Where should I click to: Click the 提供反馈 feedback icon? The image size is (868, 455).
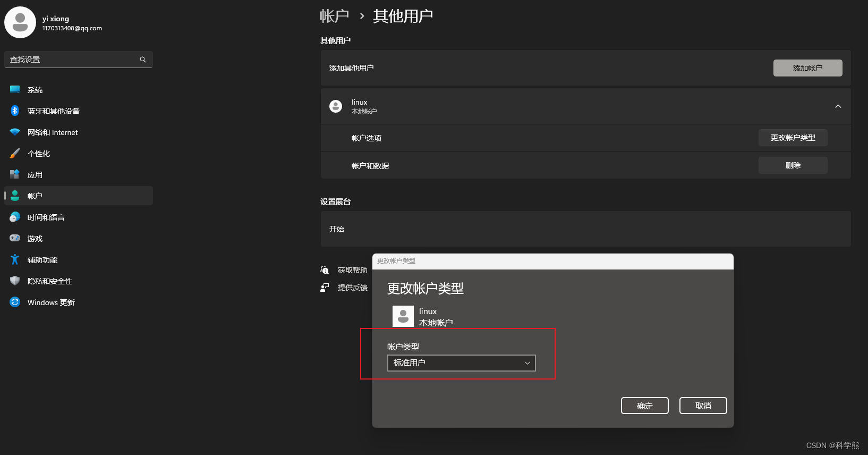pyautogui.click(x=325, y=288)
